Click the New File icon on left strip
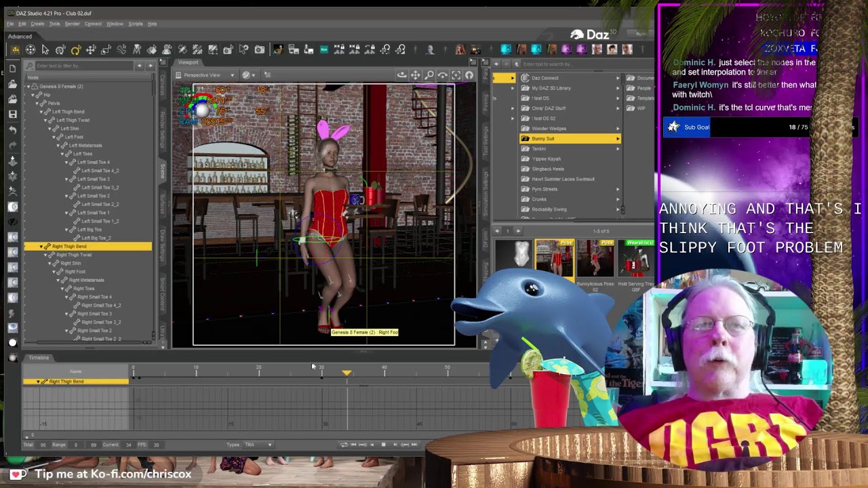Image resolution: width=868 pixels, height=488 pixels. (12, 69)
